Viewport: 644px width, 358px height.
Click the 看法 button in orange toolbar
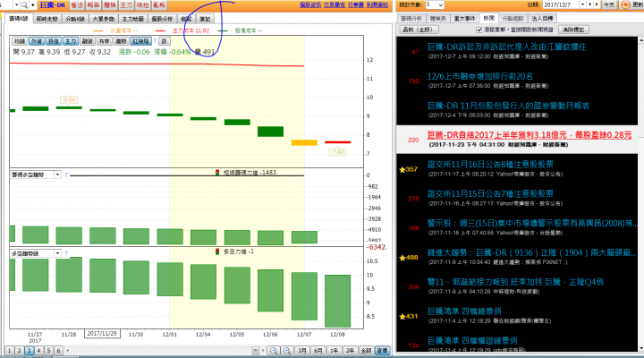pos(77,5)
